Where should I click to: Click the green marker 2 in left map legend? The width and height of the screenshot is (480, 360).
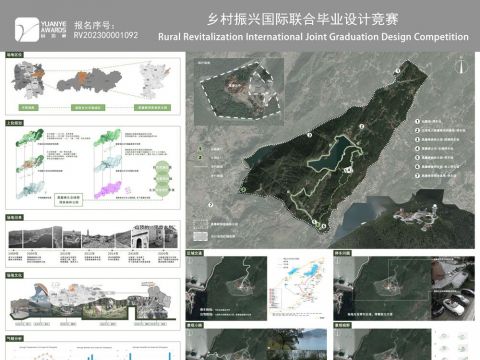[200, 158]
